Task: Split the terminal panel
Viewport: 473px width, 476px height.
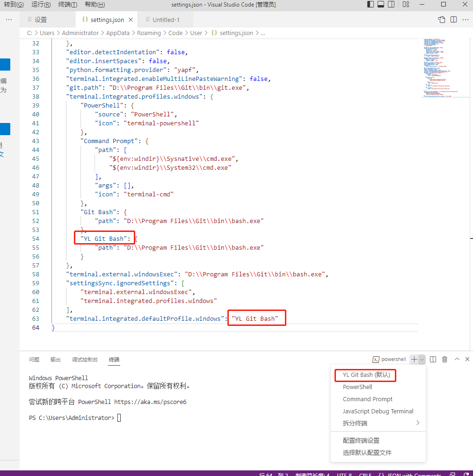Action: click(x=433, y=360)
